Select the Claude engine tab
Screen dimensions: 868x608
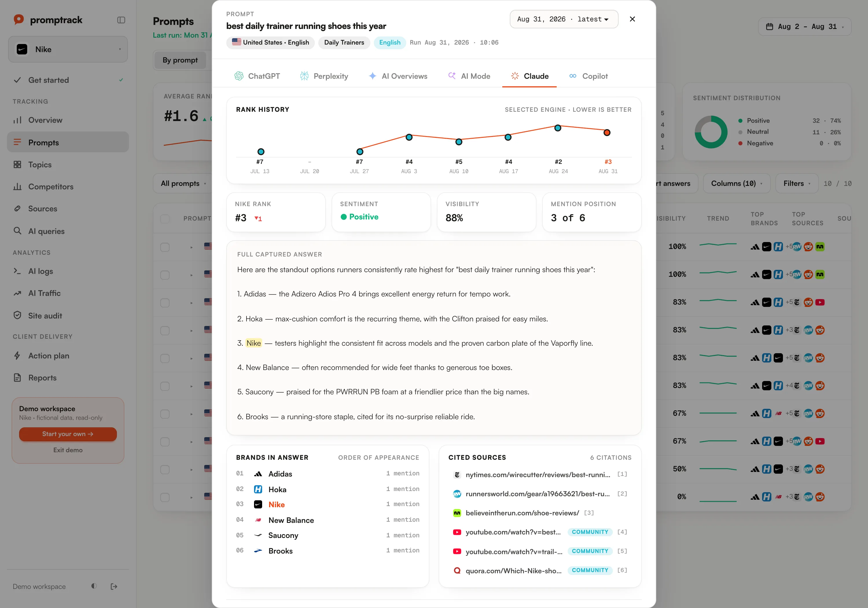529,76
